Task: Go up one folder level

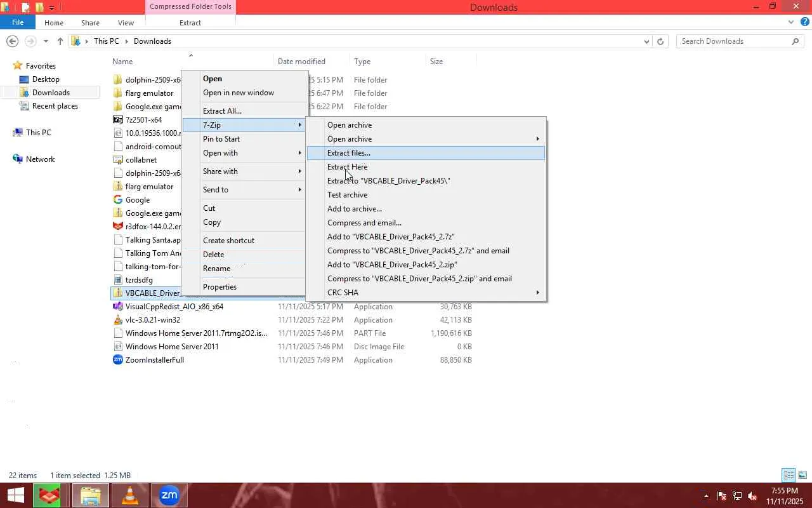Action: coord(60,41)
